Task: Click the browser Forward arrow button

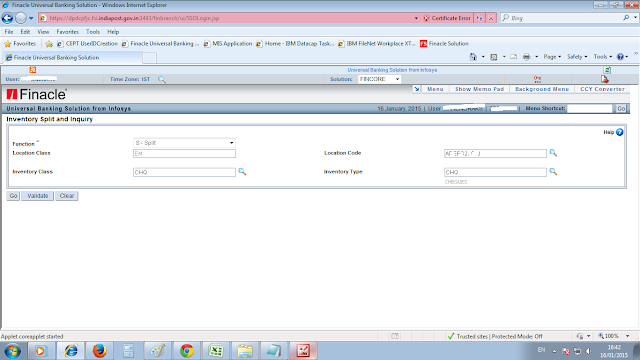Action: [20, 18]
